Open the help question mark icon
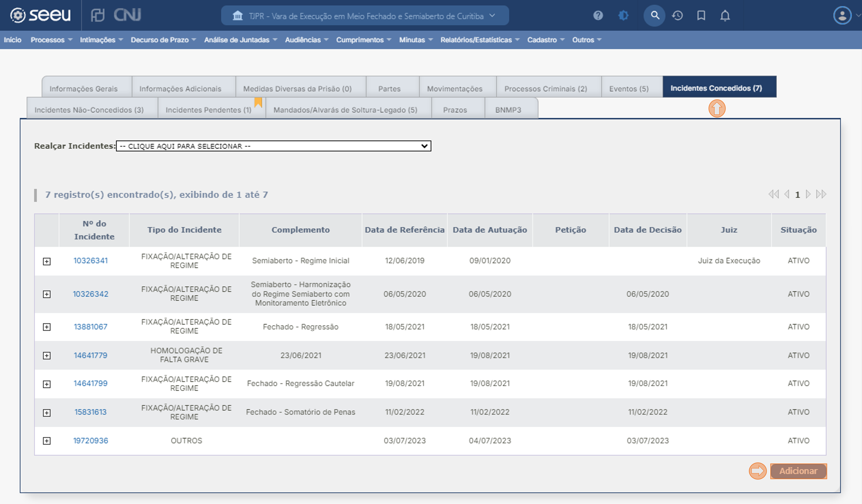This screenshot has height=504, width=862. click(598, 15)
